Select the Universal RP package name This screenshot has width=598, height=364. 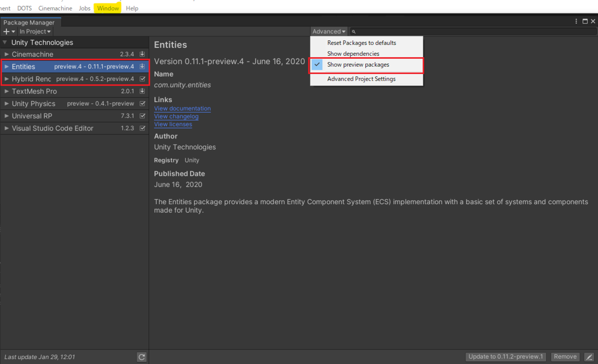32,116
